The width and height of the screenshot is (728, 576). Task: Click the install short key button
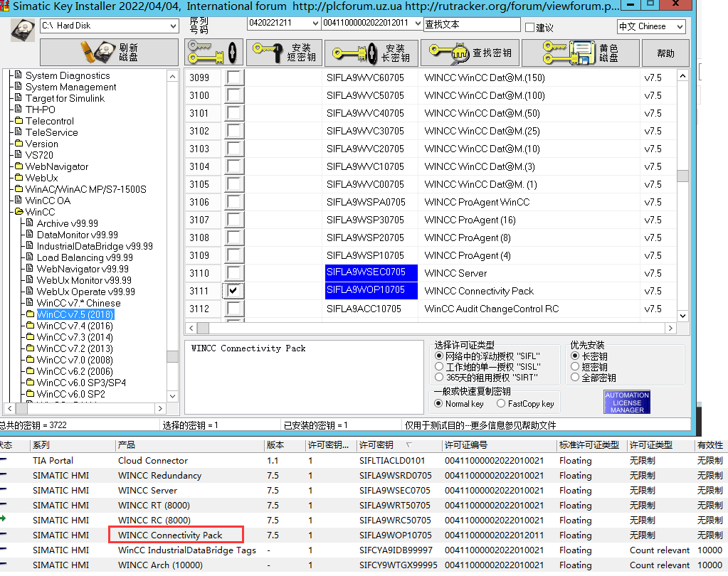(x=284, y=53)
